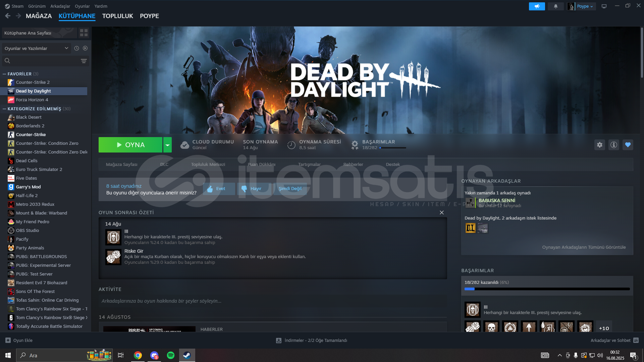The width and height of the screenshot is (644, 362).
Task: Expand Oyunlar ve Yazılımlar dropdown
Action: [37, 48]
